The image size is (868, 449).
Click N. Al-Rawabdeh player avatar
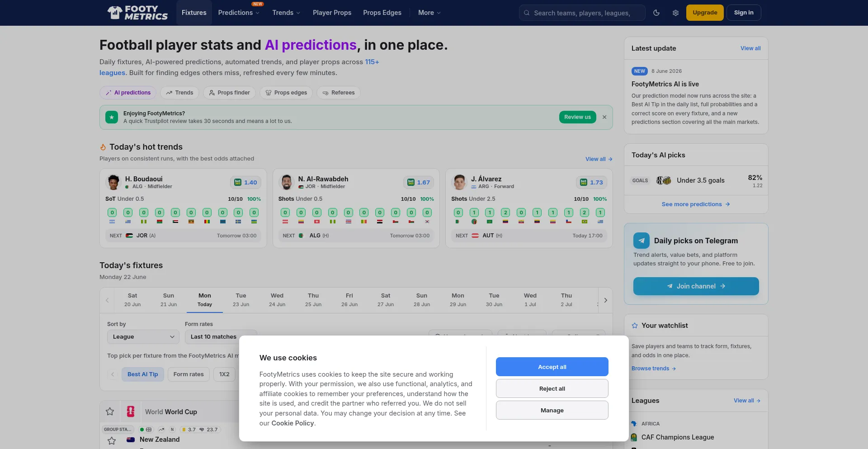click(x=287, y=182)
